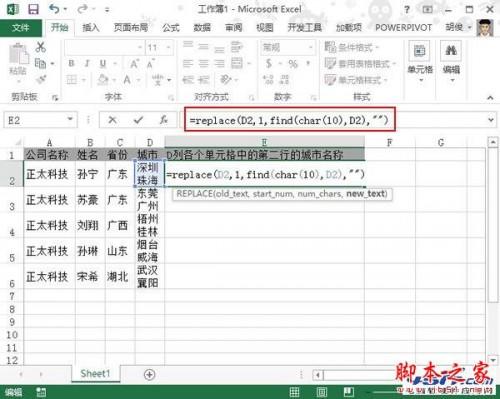
Task: Open 条件格式 conditional formatting menu
Action: click(352, 47)
